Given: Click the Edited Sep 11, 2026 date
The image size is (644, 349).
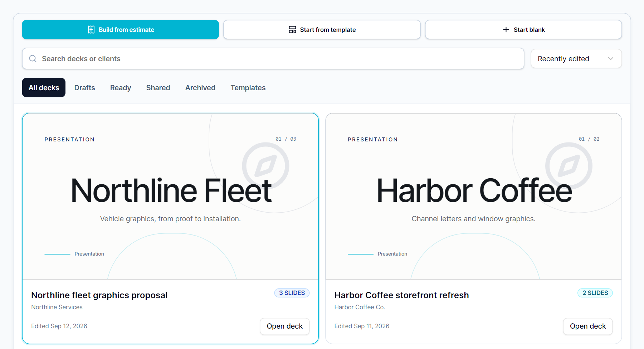Looking at the screenshot, I should point(362,326).
